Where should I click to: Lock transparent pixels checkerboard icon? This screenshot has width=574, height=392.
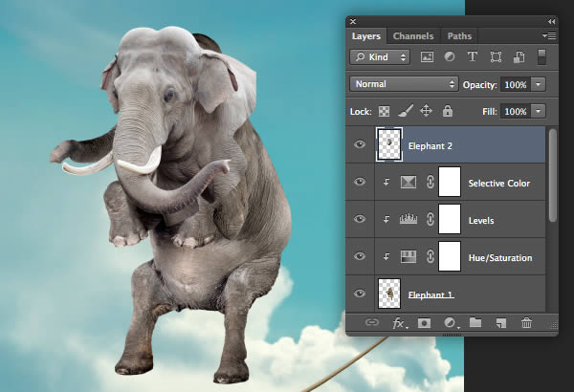(x=384, y=111)
